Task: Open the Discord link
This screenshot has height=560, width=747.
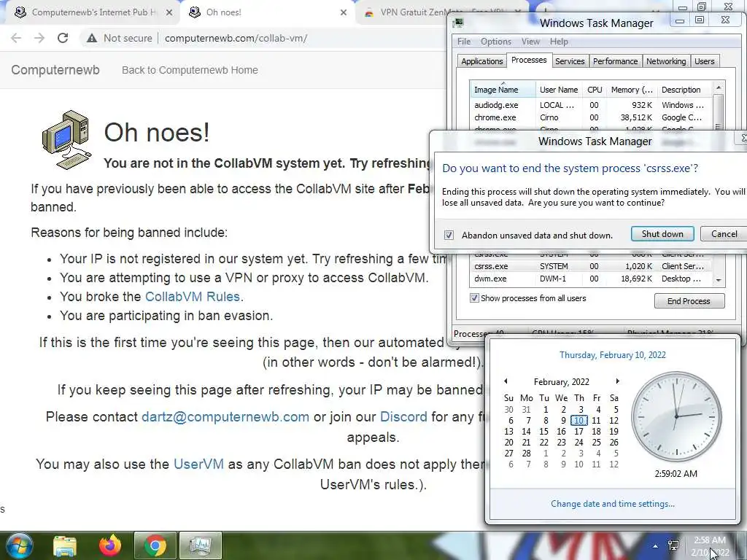Action: (x=403, y=416)
